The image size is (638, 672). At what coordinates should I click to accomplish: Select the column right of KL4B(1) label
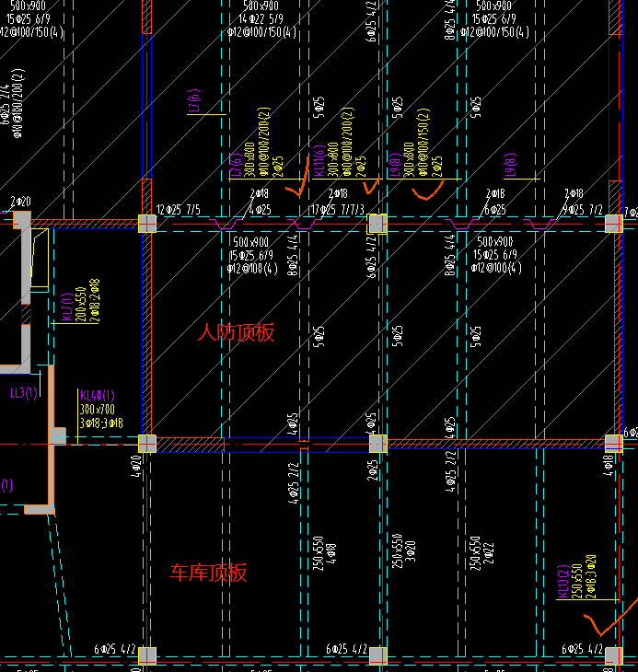(x=147, y=444)
